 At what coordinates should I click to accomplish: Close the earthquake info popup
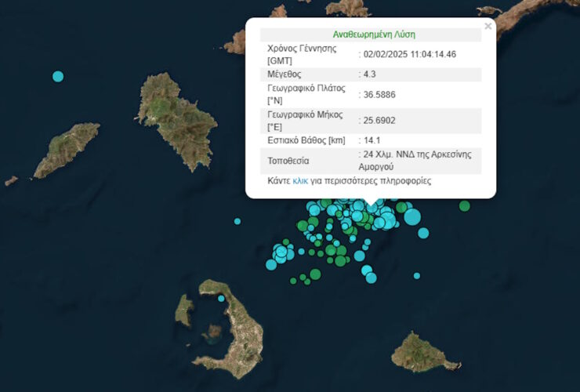click(488, 27)
